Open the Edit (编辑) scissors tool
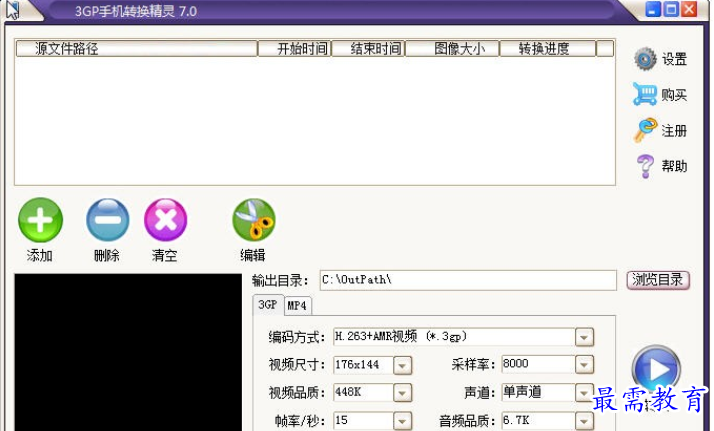The height and width of the screenshot is (431, 714). [254, 220]
